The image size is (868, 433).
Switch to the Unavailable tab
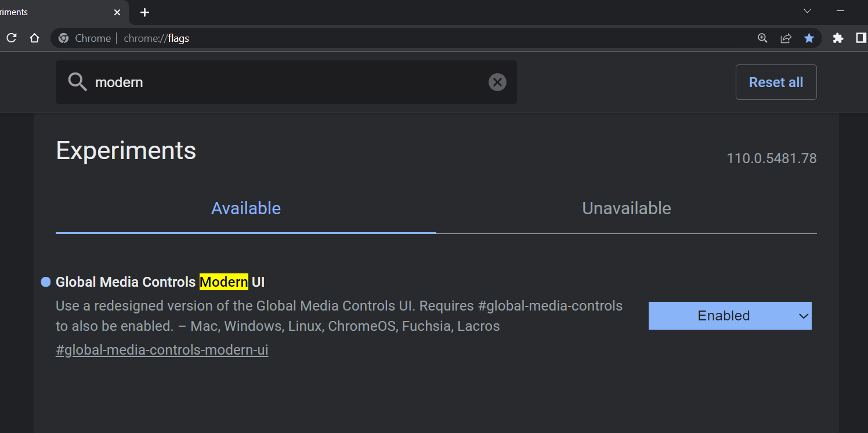(626, 208)
